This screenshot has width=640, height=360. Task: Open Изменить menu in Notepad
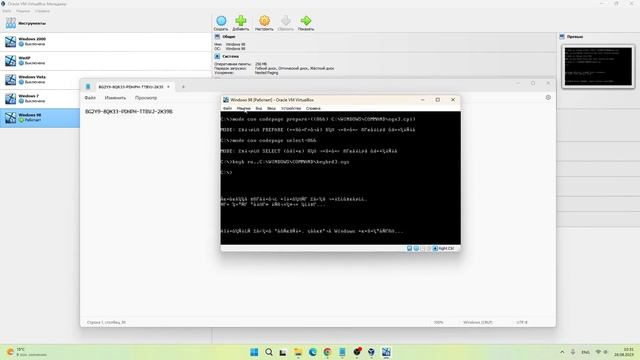pyautogui.click(x=115, y=98)
